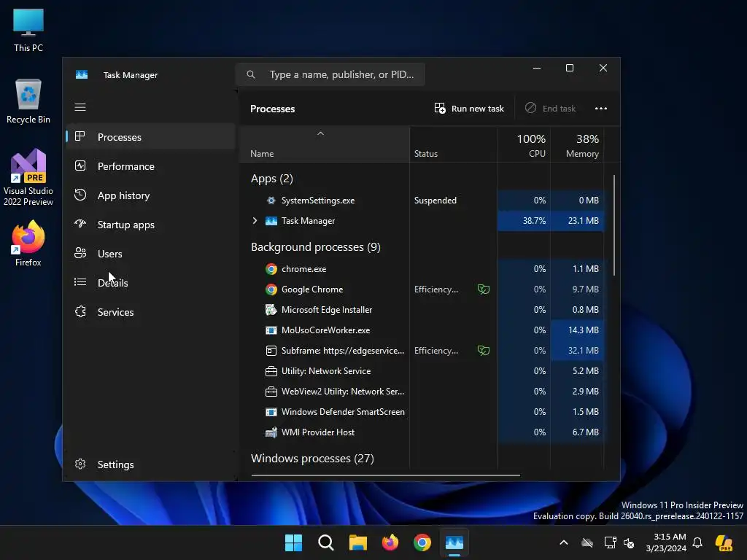Open the more options ellipsis menu
Image resolution: width=747 pixels, height=560 pixels.
coord(601,109)
